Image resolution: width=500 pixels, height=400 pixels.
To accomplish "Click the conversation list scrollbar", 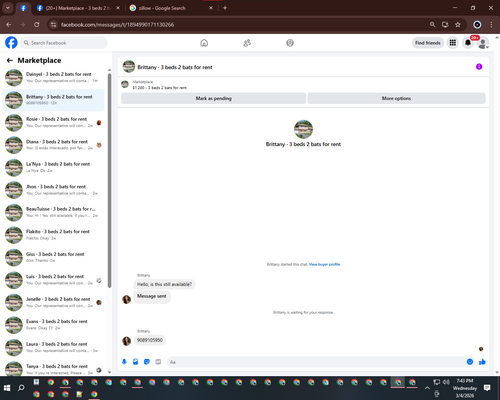I will click(x=109, y=180).
